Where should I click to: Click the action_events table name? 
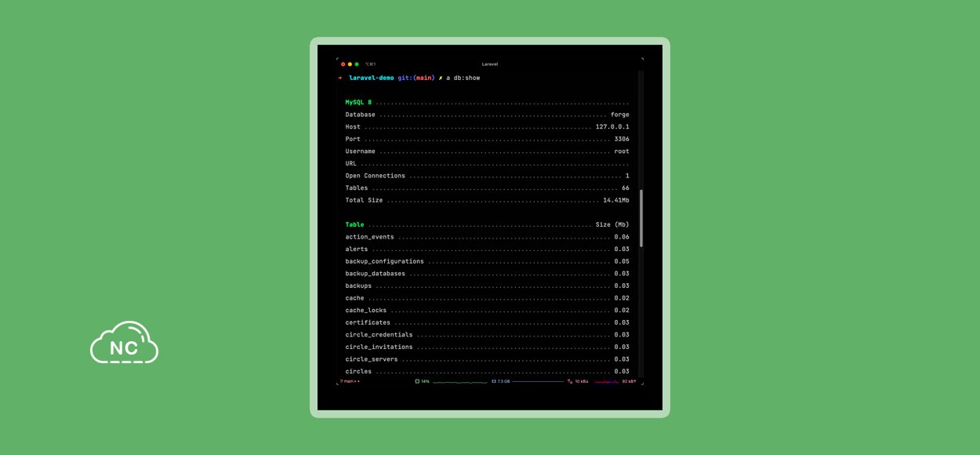pos(369,237)
